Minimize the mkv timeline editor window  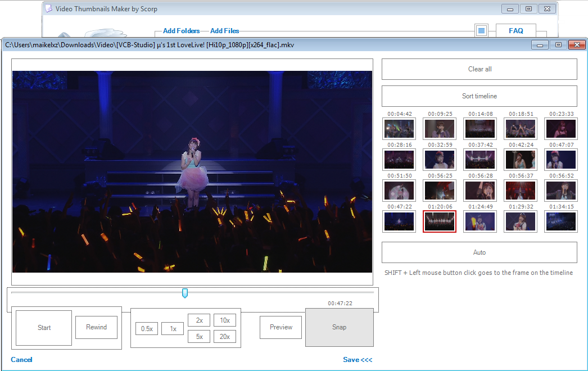(540, 44)
